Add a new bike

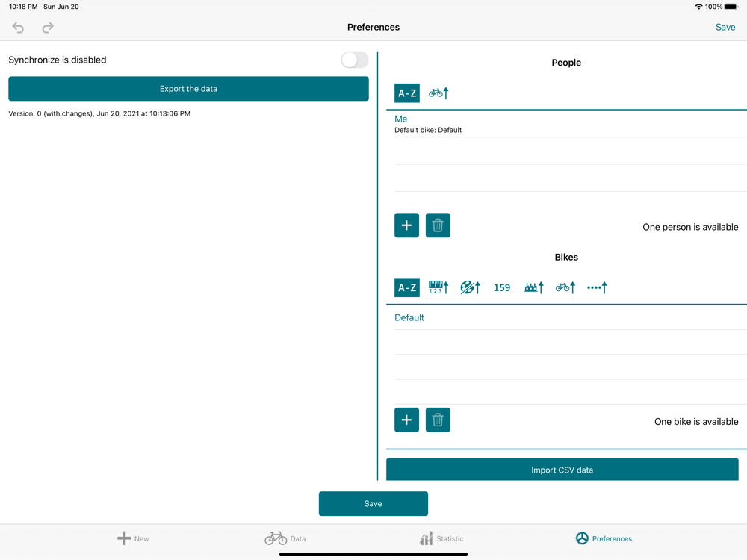pyautogui.click(x=406, y=420)
